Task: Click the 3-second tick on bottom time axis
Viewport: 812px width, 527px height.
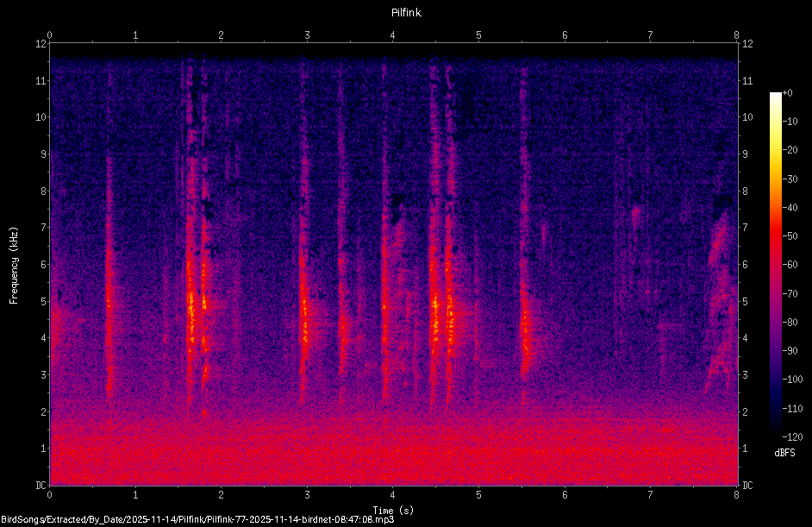Action: point(307,495)
